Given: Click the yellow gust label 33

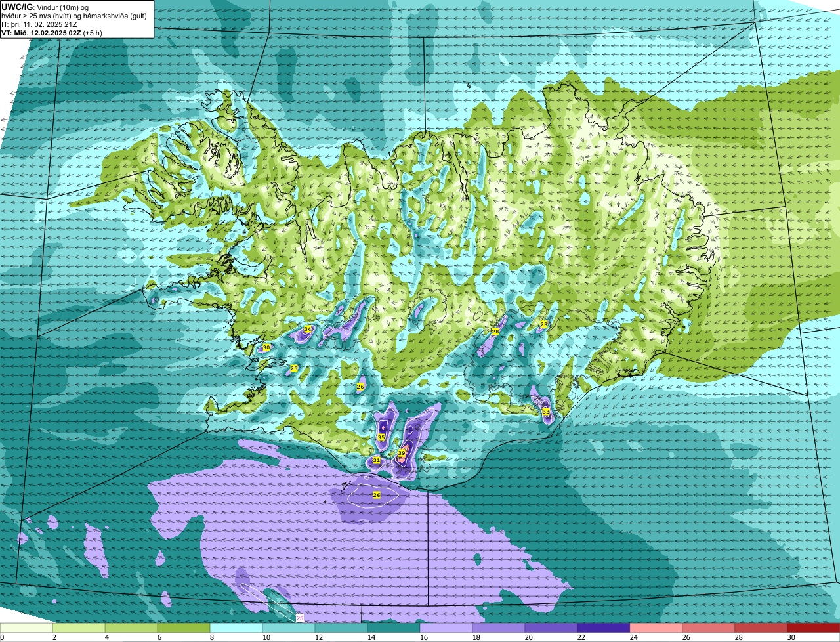Looking at the screenshot, I should 546,412.
